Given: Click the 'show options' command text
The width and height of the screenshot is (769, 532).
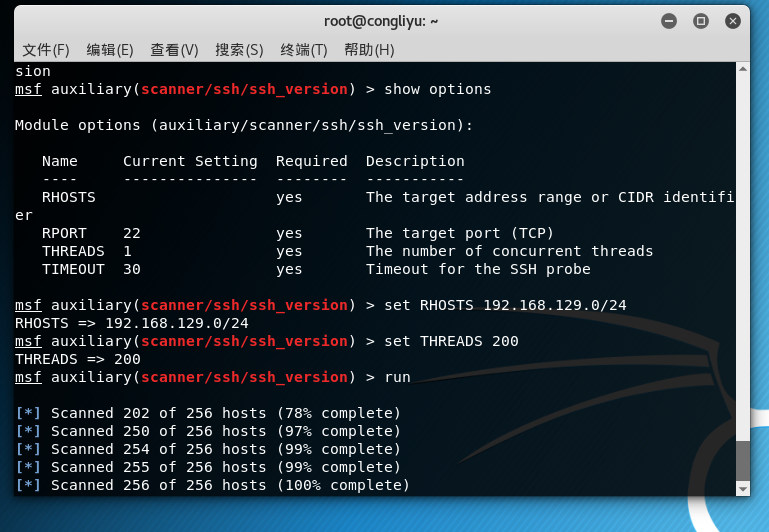Looking at the screenshot, I should click(437, 89).
